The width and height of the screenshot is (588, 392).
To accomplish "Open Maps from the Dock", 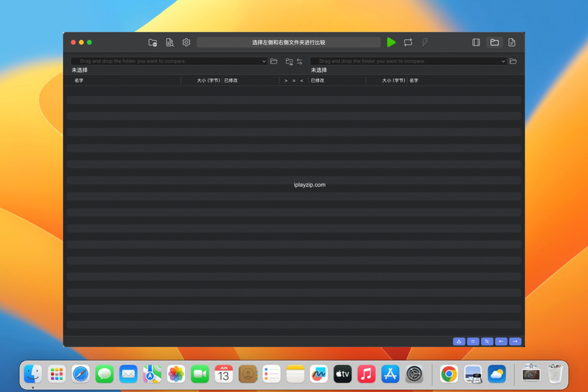I will click(x=152, y=374).
